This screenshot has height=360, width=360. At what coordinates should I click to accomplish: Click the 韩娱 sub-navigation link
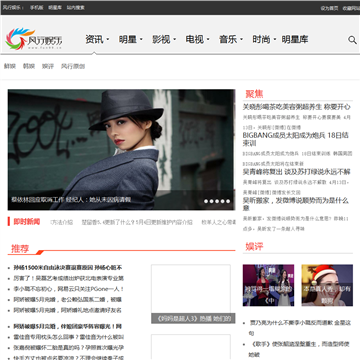point(29,66)
